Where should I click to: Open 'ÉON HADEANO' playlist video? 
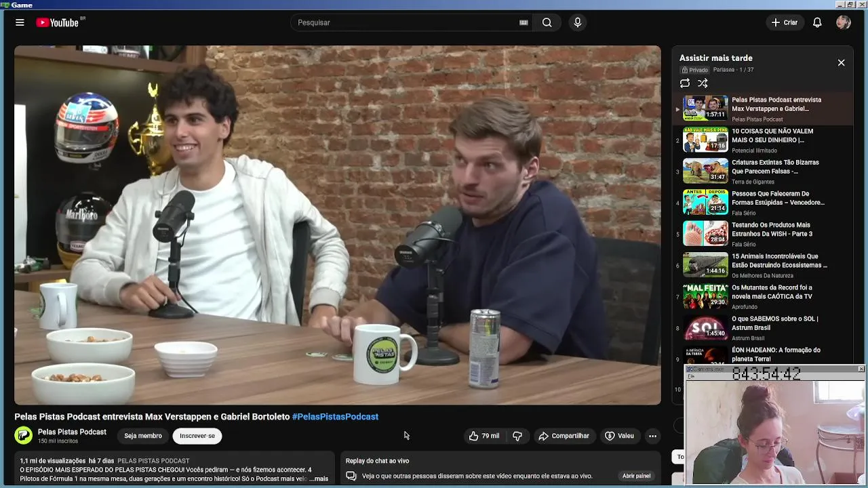pos(762,356)
